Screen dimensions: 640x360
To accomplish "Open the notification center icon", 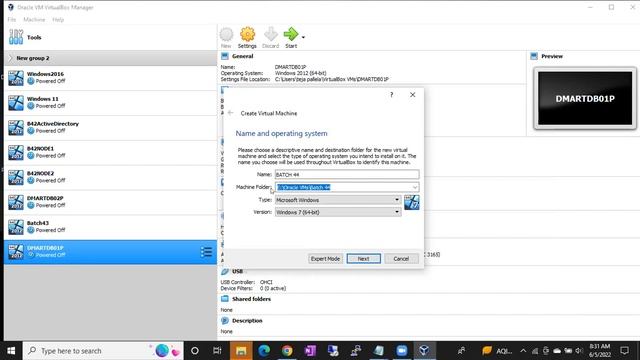I will 624,351.
